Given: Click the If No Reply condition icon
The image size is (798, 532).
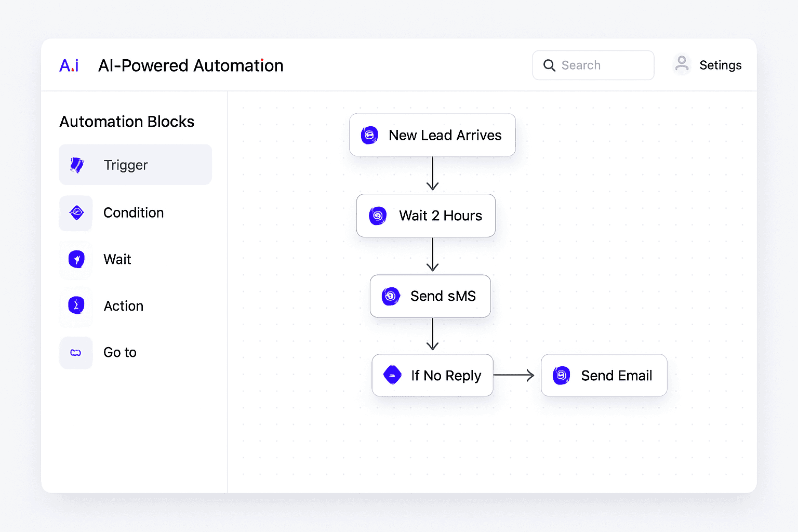Looking at the screenshot, I should point(392,375).
